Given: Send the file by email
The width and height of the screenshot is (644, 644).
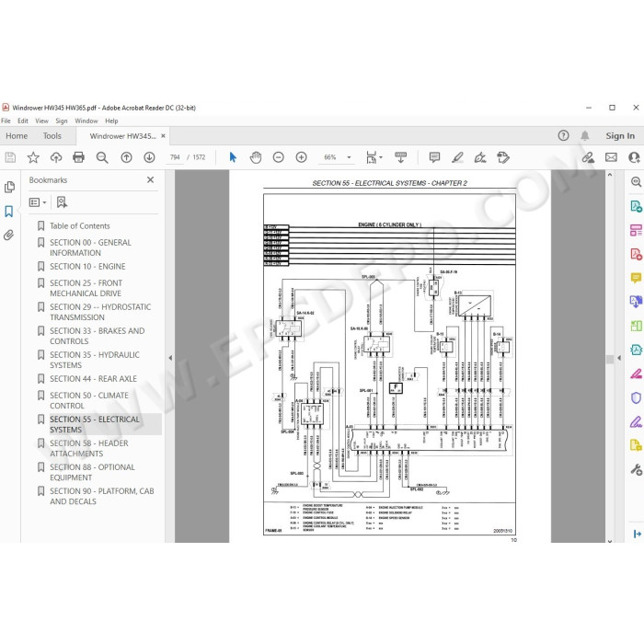Looking at the screenshot, I should pos(611,157).
